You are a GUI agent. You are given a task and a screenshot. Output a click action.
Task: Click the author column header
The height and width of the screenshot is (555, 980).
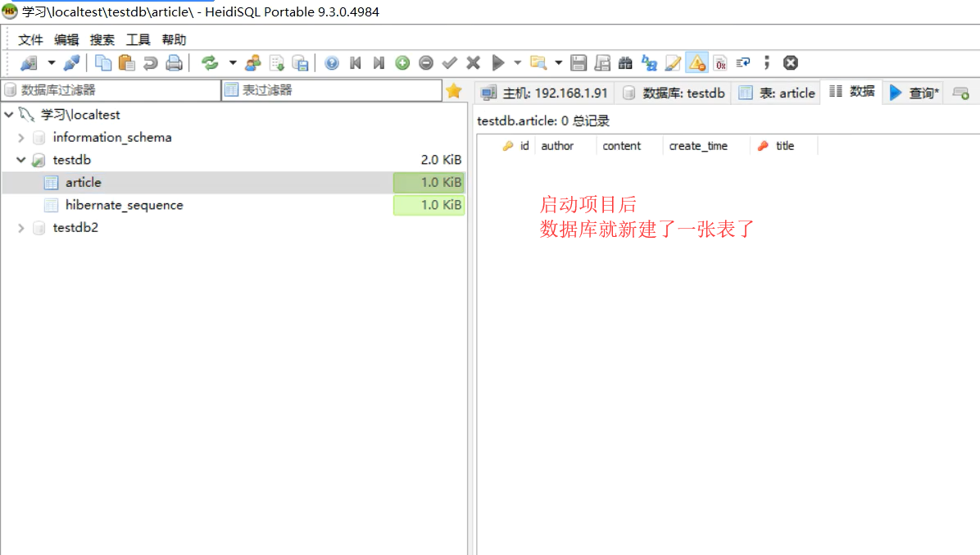(565, 146)
